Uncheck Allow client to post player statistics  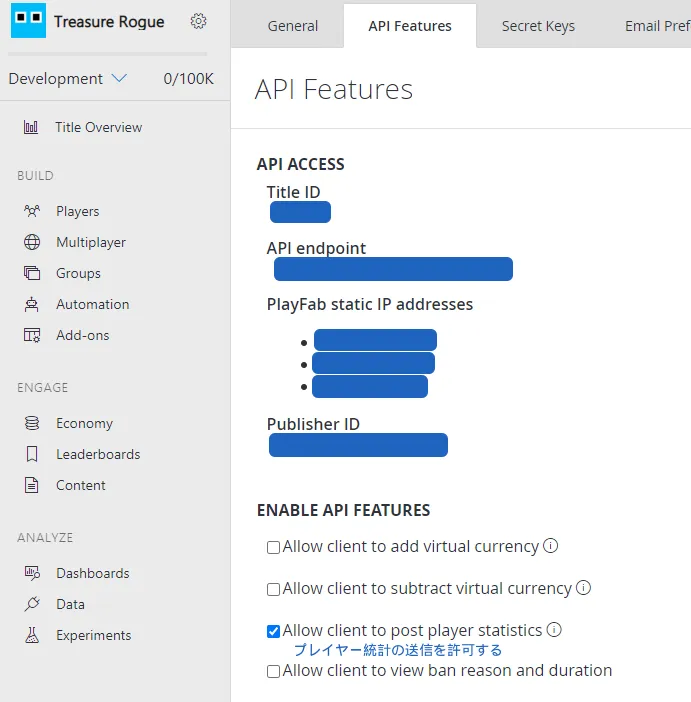(273, 631)
